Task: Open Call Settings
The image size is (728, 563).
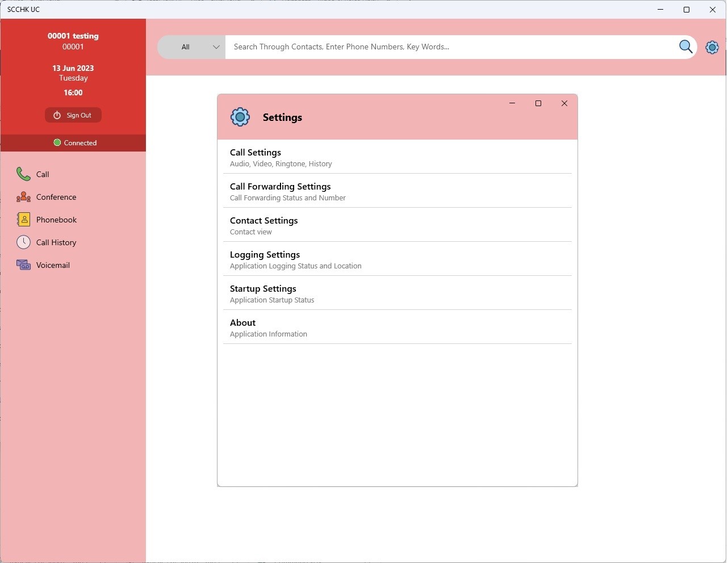Action: coord(398,157)
